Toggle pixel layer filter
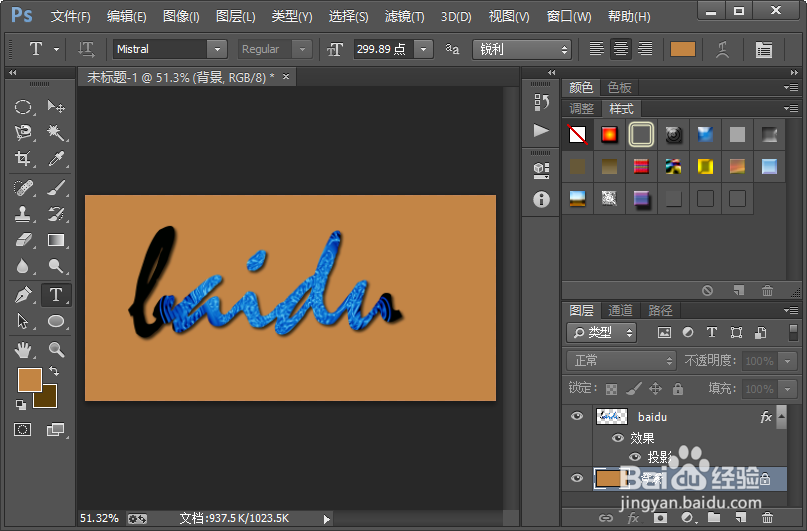This screenshot has height=531, width=807. (664, 333)
